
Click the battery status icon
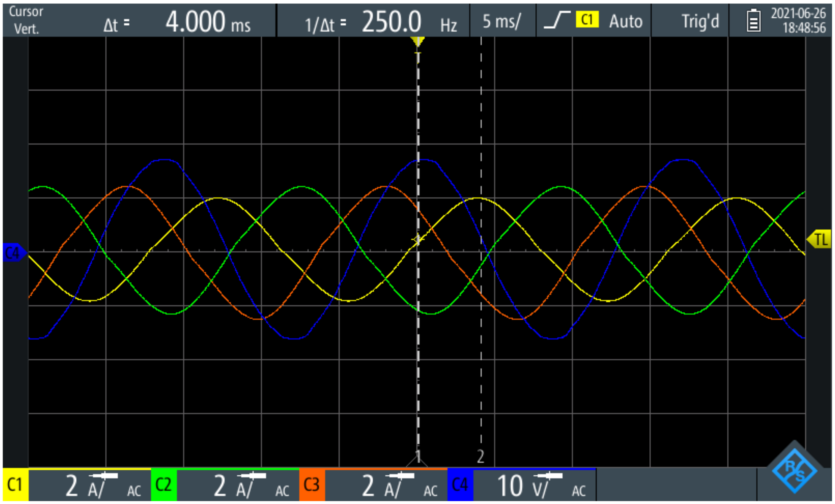(x=753, y=21)
